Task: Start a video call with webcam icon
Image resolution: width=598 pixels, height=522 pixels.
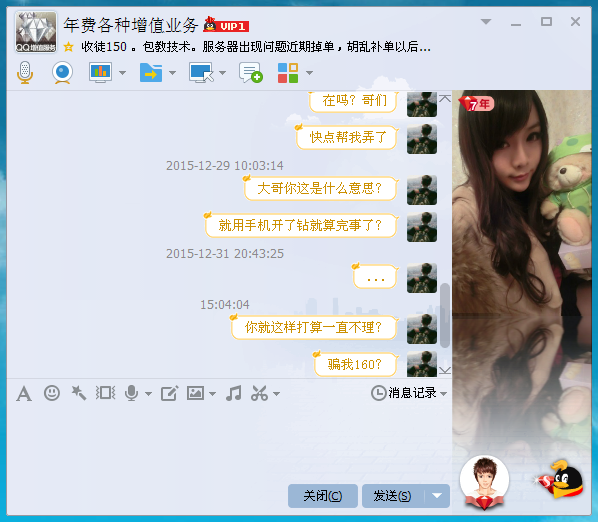Action: [62, 72]
